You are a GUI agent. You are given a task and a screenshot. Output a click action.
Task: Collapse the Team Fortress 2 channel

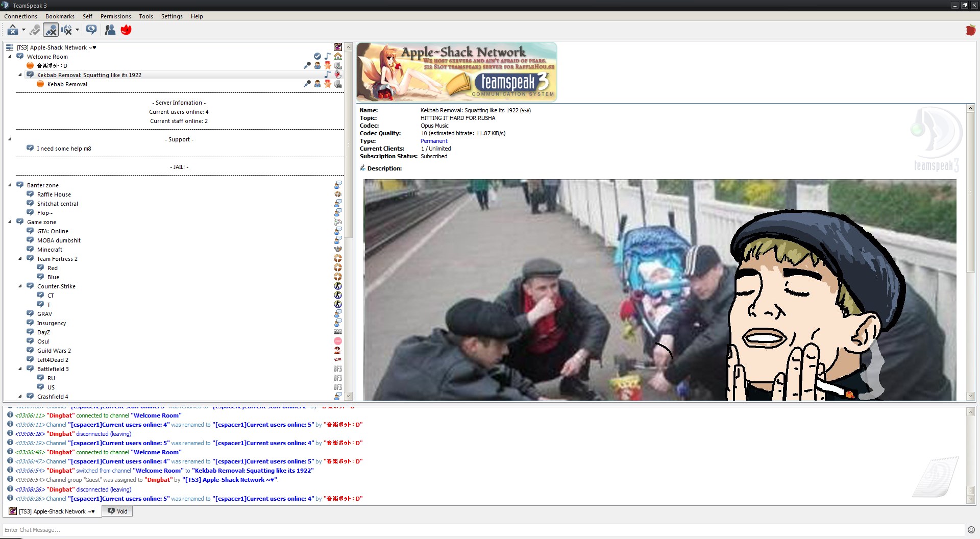pyautogui.click(x=20, y=259)
